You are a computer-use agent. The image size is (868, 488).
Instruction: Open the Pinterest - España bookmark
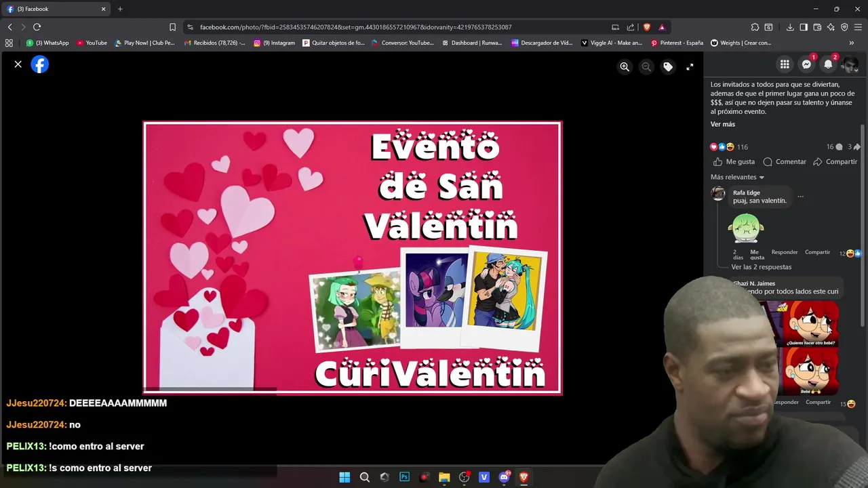click(x=677, y=43)
